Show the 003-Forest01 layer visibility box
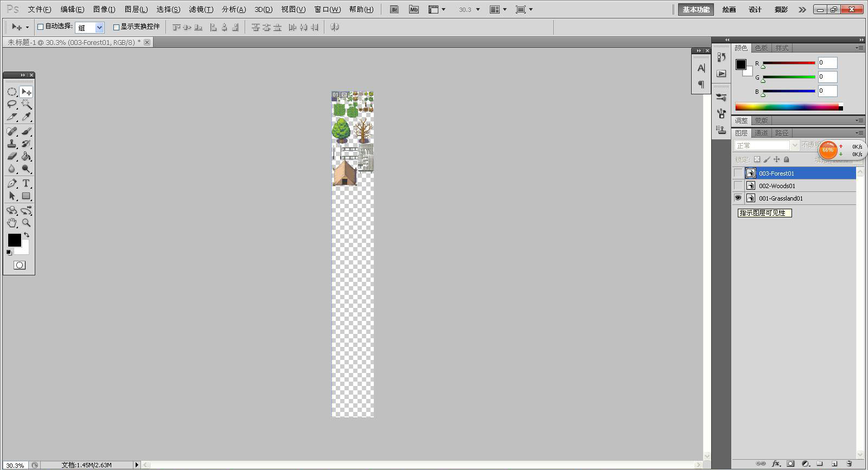The height and width of the screenshot is (470, 868). [738, 173]
